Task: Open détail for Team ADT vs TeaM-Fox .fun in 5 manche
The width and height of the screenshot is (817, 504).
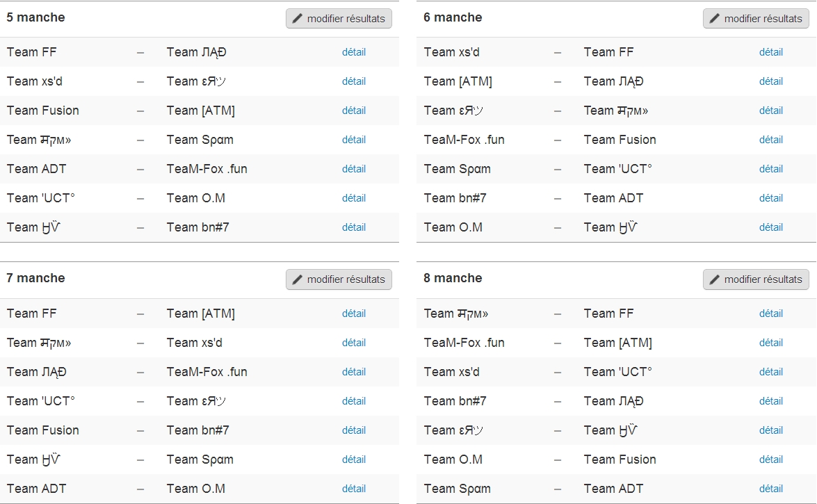Action: point(354,169)
